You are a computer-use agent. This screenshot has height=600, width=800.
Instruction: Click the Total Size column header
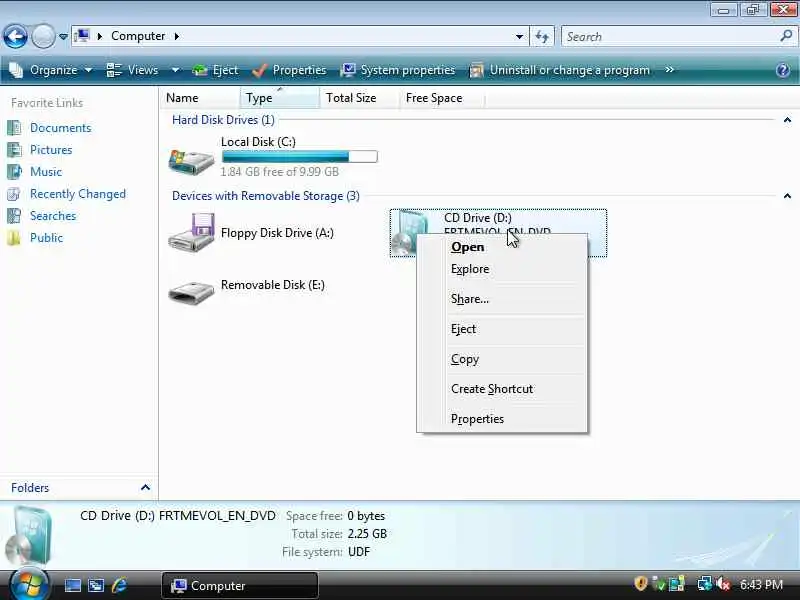coord(359,97)
